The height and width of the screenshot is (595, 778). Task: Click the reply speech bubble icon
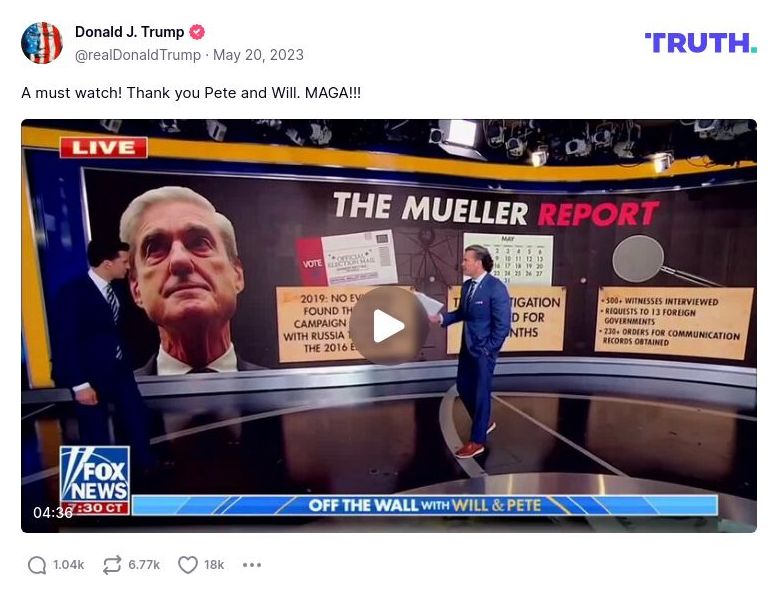click(37, 565)
